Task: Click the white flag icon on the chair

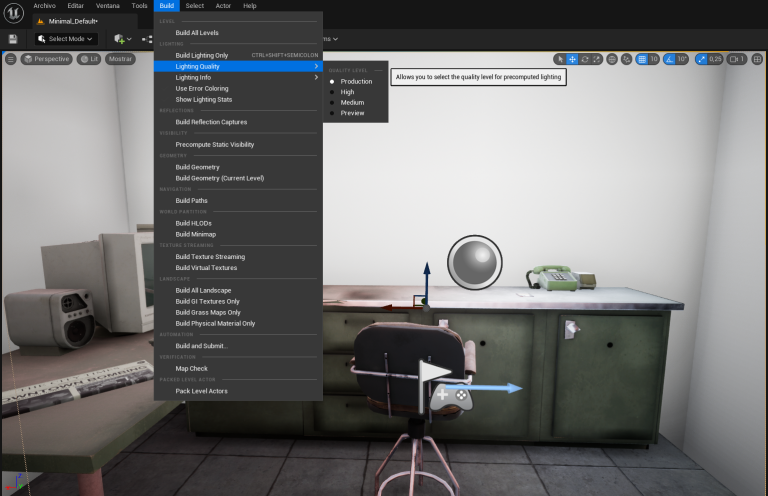Action: 435,372
